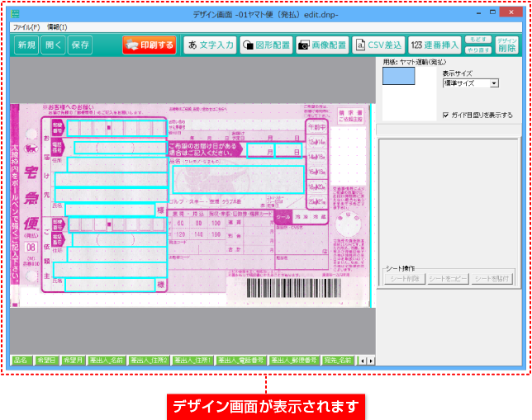Select the 差出人_電話番号 tab
The height and width of the screenshot is (420, 532).
tap(241, 361)
